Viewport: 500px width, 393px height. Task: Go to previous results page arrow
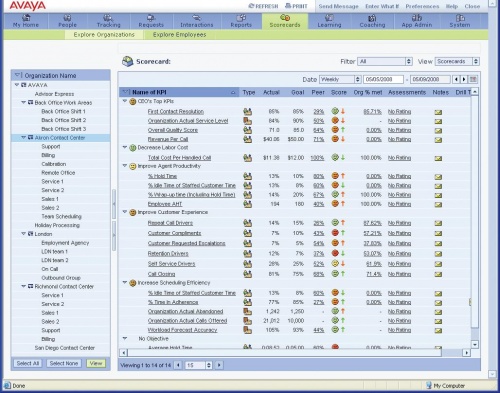(x=178, y=365)
